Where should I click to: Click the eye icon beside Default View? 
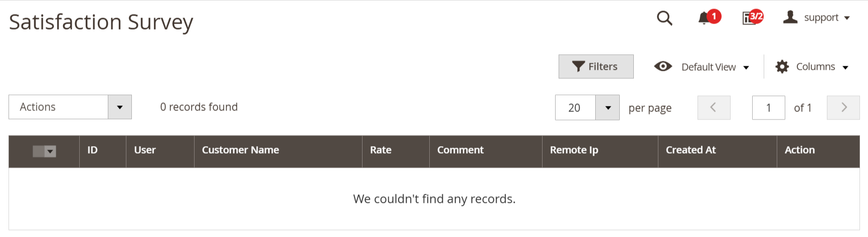(663, 66)
